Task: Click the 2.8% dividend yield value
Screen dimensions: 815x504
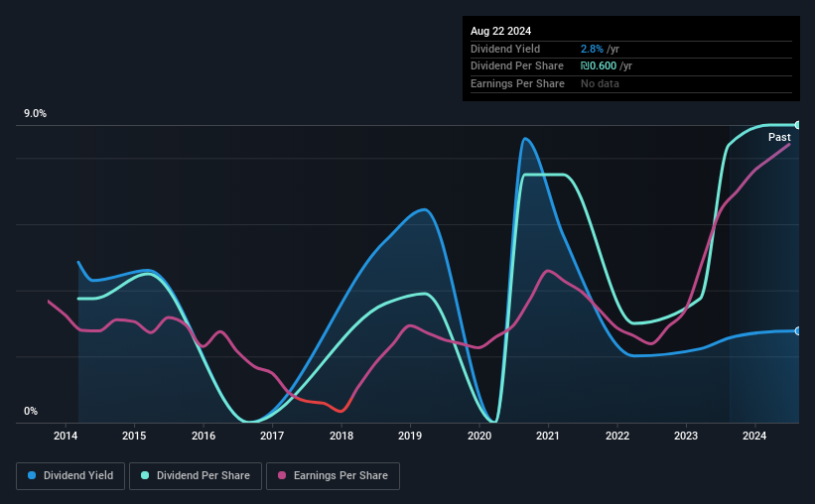Action: pos(592,49)
